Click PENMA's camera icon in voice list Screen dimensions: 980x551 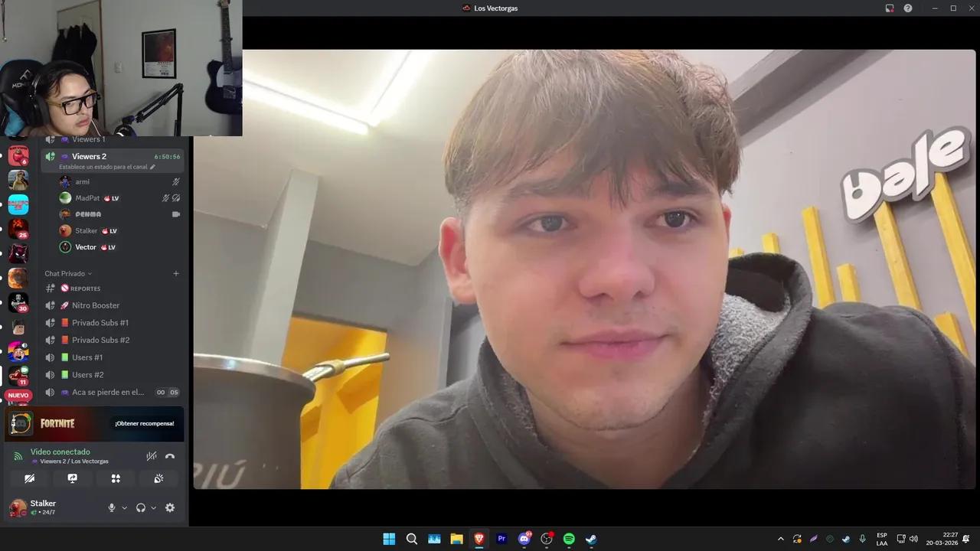176,214
